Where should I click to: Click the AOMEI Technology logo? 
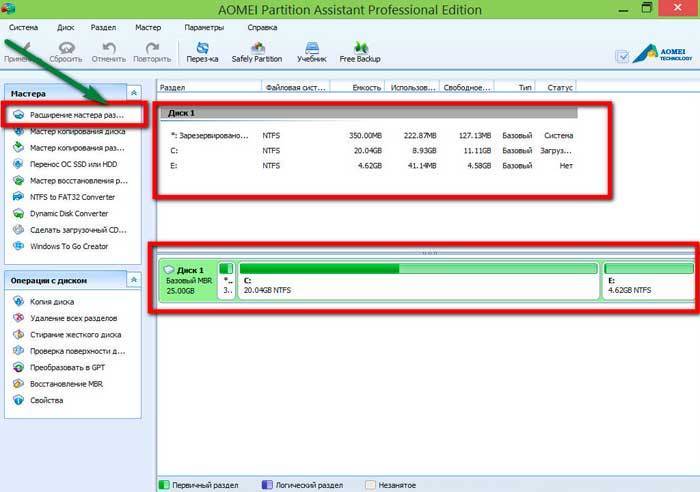click(662, 54)
